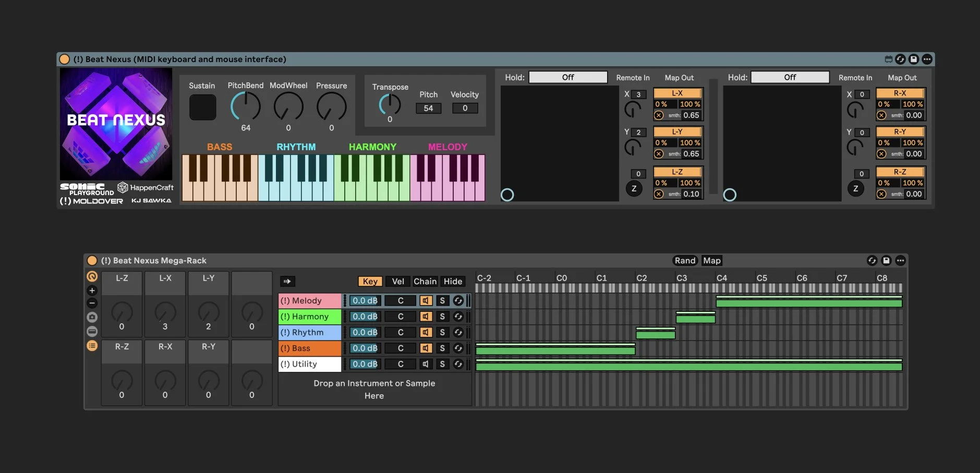
Task: Show the chain list with the list icon
Action: (92, 345)
